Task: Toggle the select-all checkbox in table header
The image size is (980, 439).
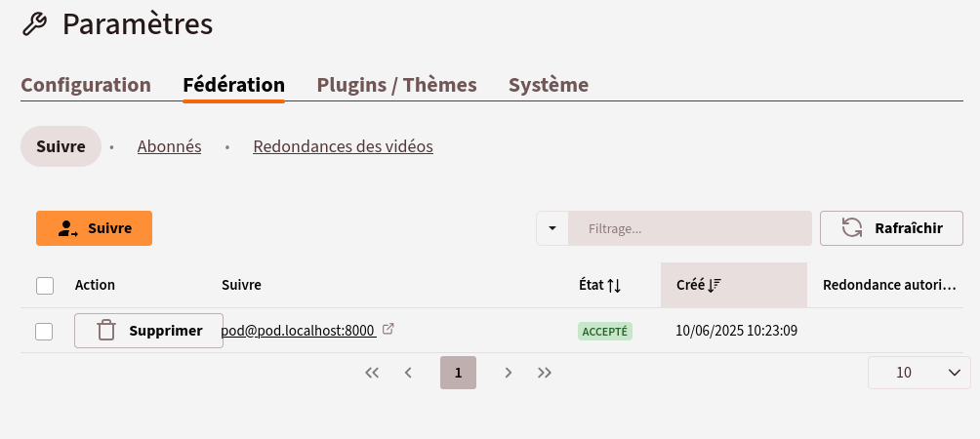Action: 45,286
